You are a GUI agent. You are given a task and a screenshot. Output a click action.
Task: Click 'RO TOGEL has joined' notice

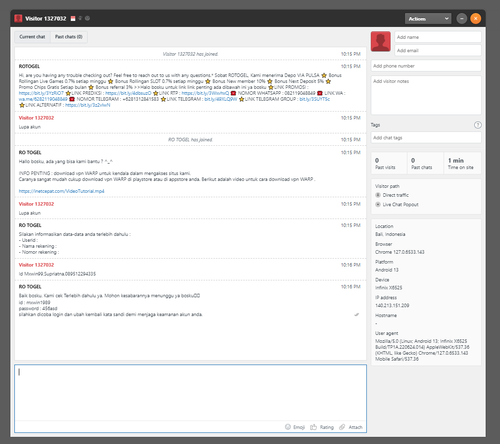(190, 140)
